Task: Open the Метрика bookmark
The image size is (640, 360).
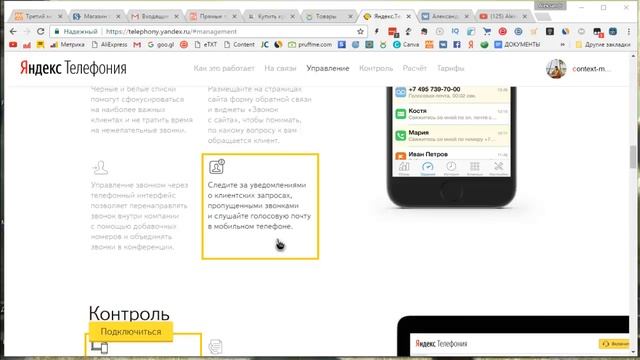Action: coord(67,44)
